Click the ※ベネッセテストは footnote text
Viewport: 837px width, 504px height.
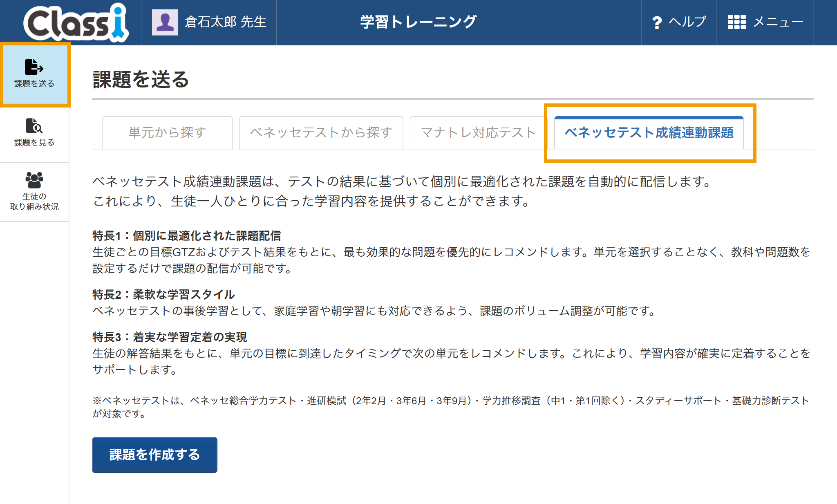tap(451, 407)
